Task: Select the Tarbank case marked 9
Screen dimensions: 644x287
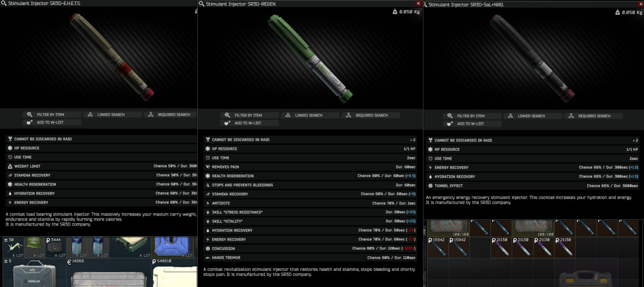Action: (34, 273)
